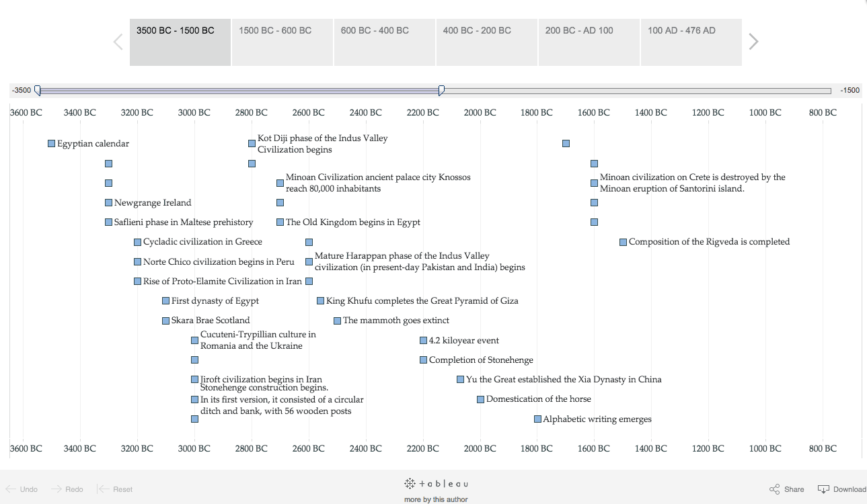Select the marker for King Khufu's Great Pyramid
This screenshot has height=504, width=867.
320,300
